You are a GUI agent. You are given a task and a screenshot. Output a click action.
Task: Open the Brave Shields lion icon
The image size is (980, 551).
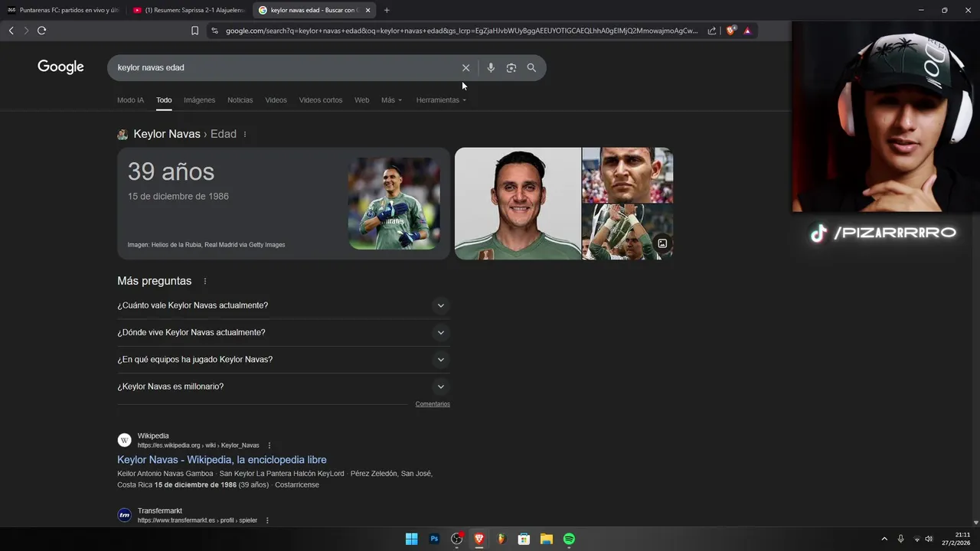pyautogui.click(x=730, y=31)
